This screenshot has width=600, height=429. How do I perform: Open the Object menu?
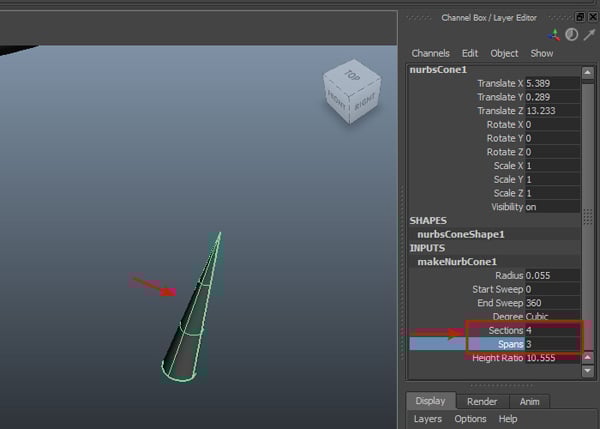click(x=504, y=53)
